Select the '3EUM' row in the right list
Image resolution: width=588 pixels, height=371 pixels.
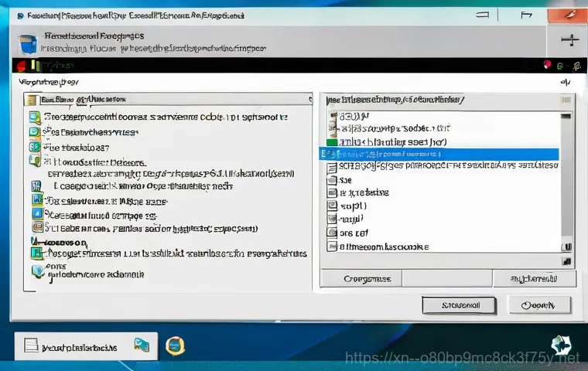443,117
